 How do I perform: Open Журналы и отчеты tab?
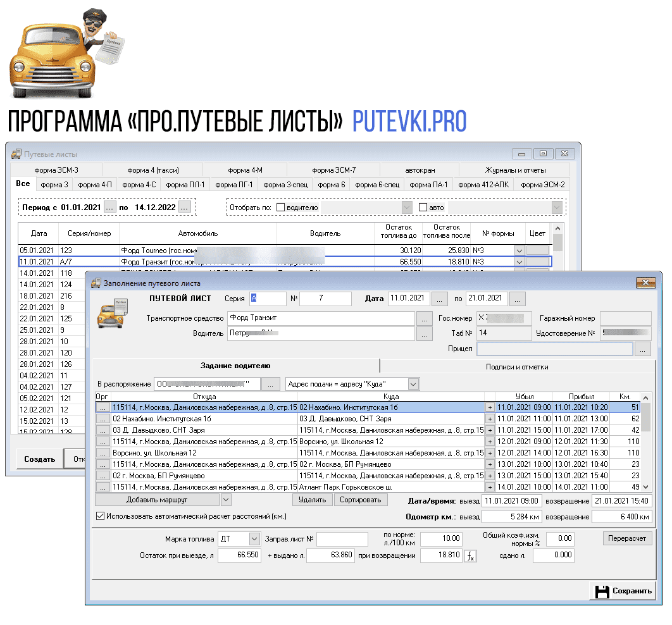pyautogui.click(x=515, y=170)
